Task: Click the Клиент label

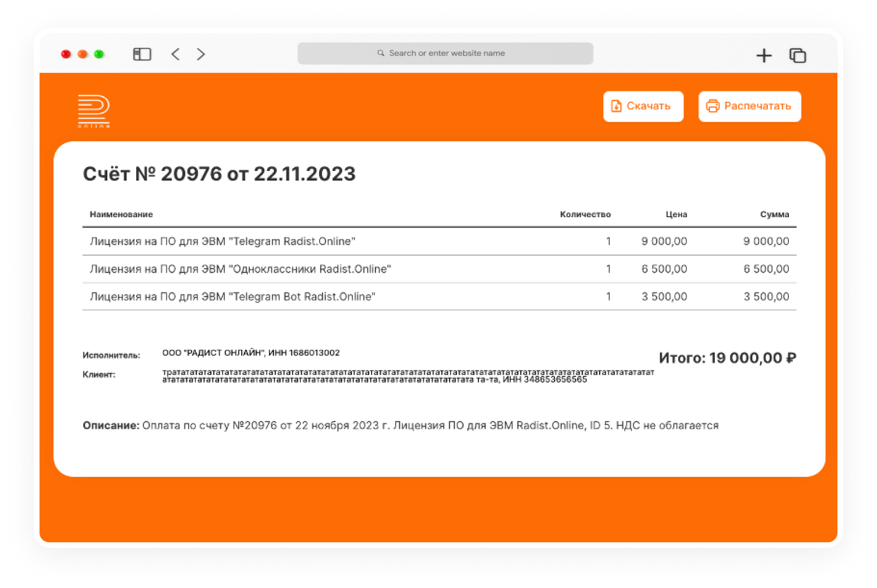Action: click(99, 375)
